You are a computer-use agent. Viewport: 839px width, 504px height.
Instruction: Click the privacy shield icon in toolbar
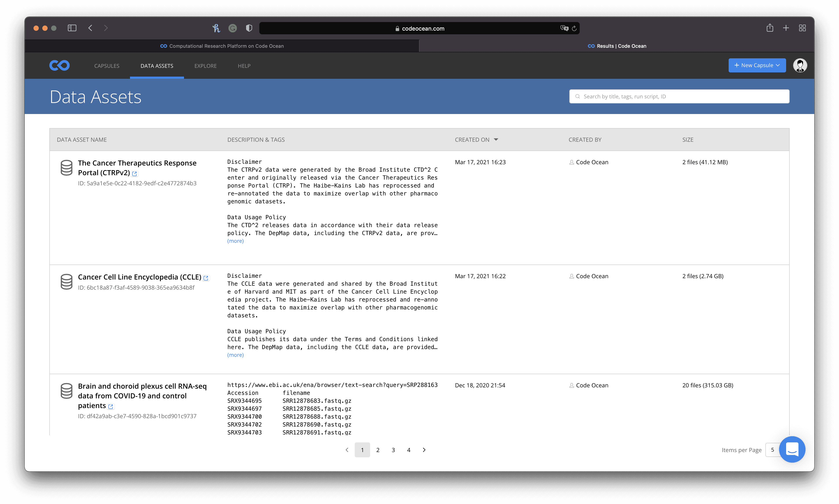(249, 28)
